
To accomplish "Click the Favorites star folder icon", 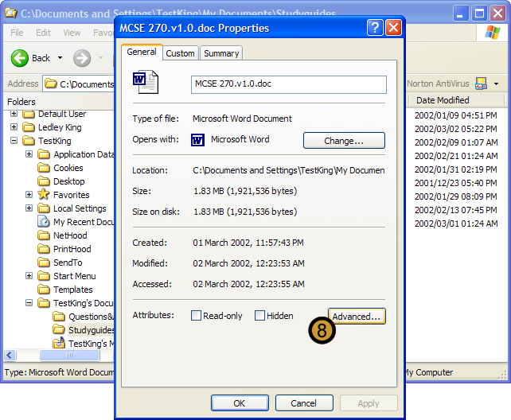I will tap(43, 194).
